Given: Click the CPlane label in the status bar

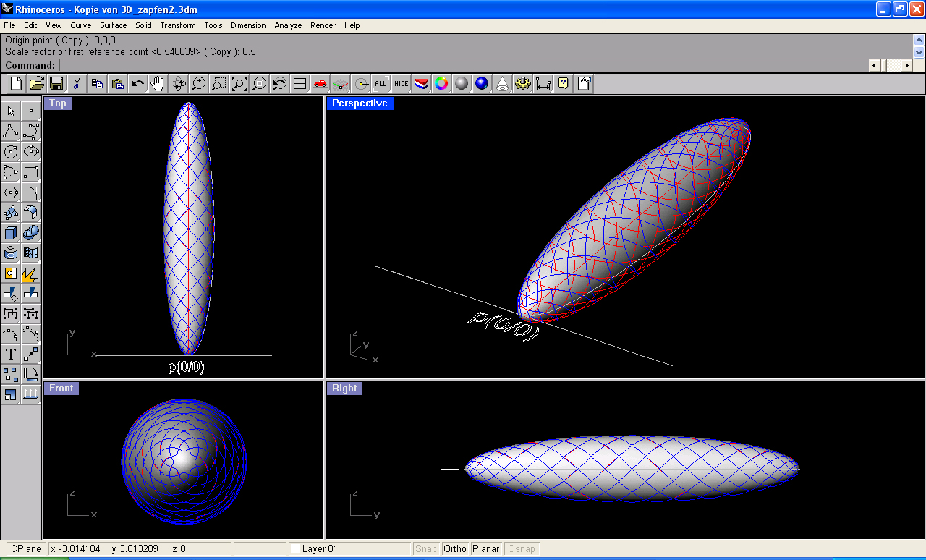Looking at the screenshot, I should [26, 548].
